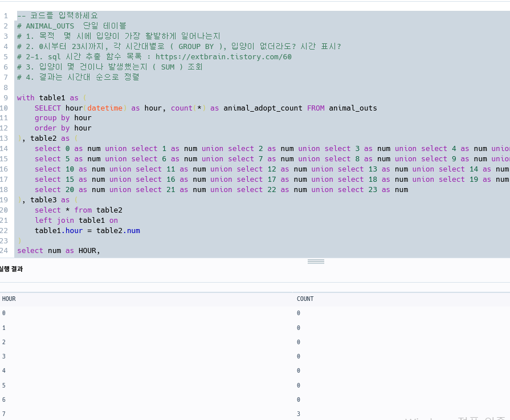This screenshot has height=420, width=510.
Task: Click the HOUR column header
Action: [9, 299]
